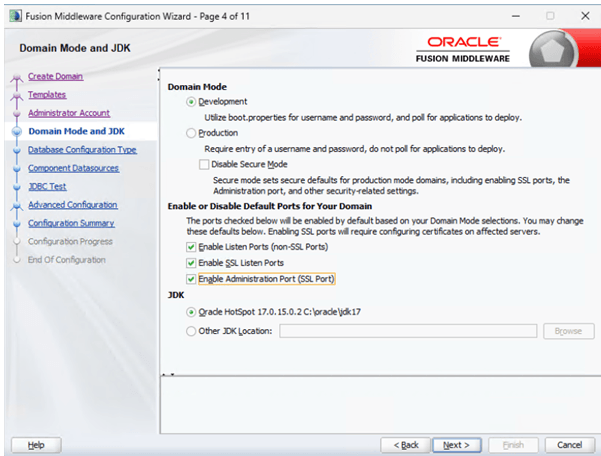This screenshot has width=601, height=456.
Task: Click the Domain Mode and JDK step bullet
Action: pyautogui.click(x=16, y=132)
